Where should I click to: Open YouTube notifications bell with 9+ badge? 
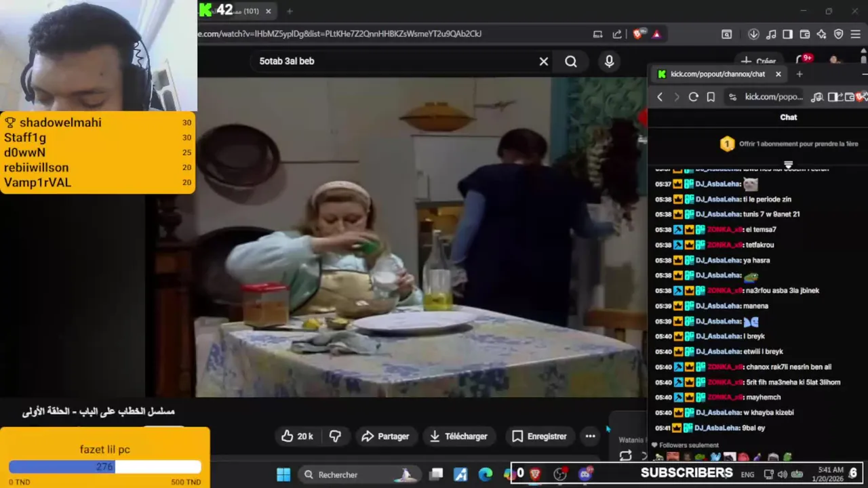(x=804, y=61)
